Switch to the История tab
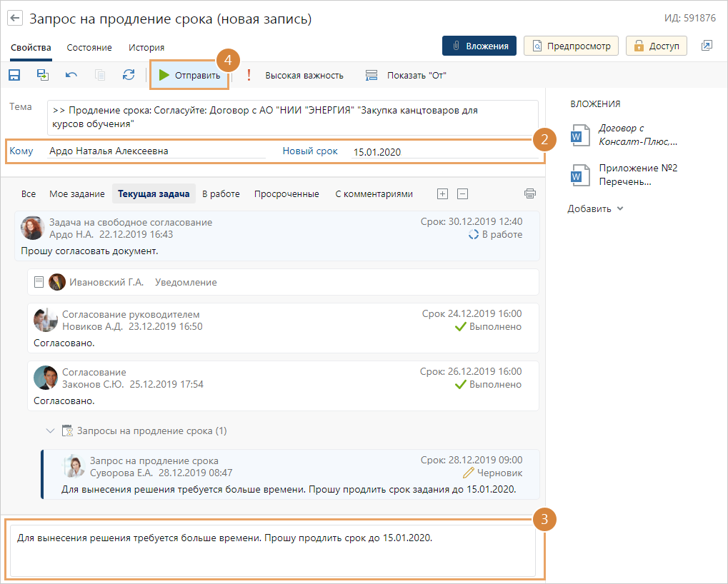This screenshot has width=728, height=584. click(146, 48)
